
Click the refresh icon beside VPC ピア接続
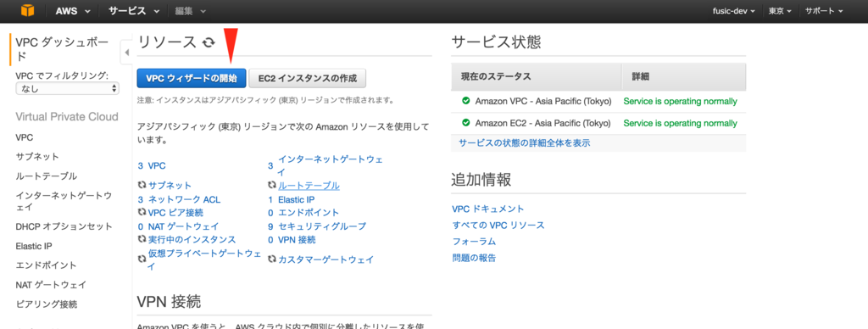(142, 212)
